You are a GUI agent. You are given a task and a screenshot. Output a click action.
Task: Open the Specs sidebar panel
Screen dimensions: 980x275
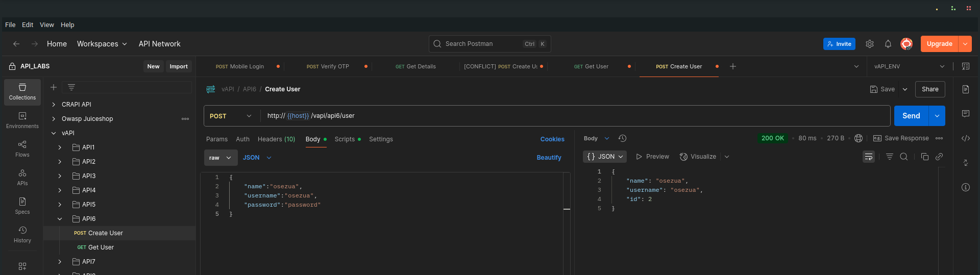click(22, 206)
